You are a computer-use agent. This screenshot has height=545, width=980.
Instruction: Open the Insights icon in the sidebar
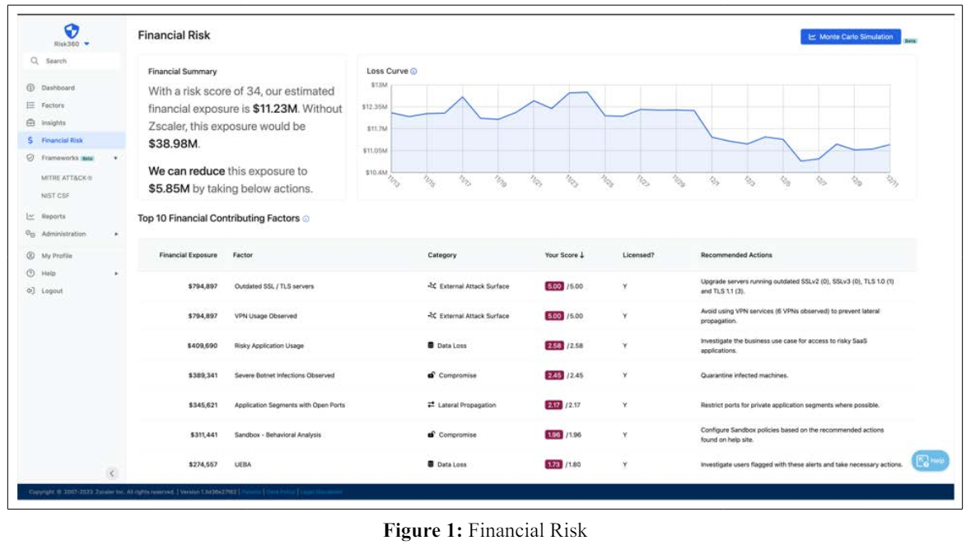[30, 123]
